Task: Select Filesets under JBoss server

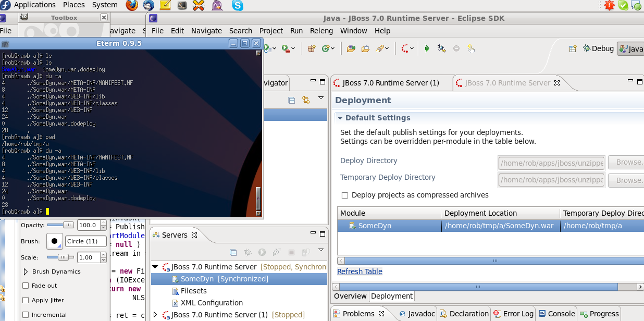Action: pyautogui.click(x=193, y=291)
